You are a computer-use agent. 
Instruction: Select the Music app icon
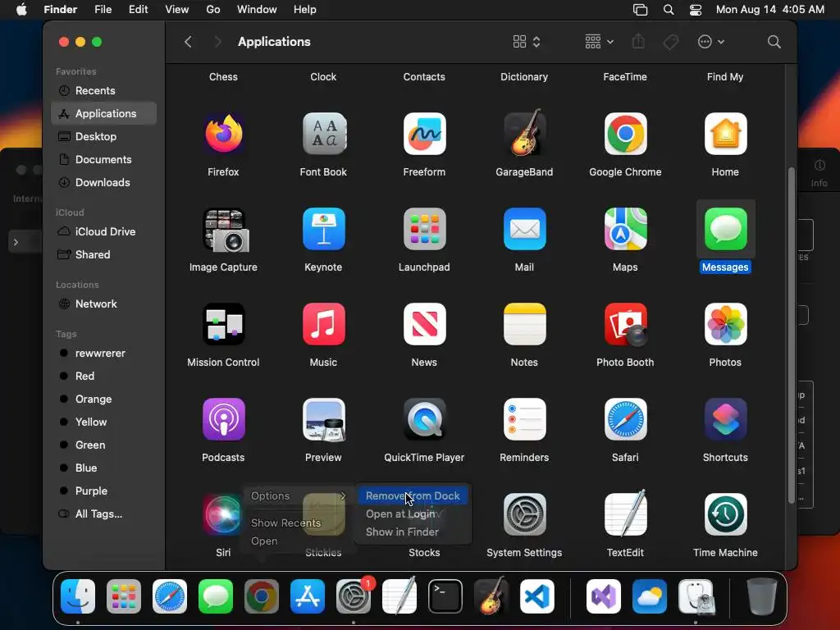(x=323, y=325)
